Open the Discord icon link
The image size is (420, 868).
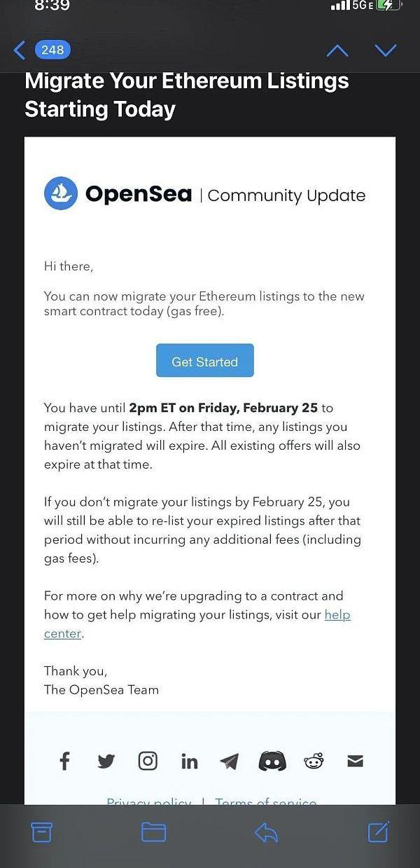[272, 761]
